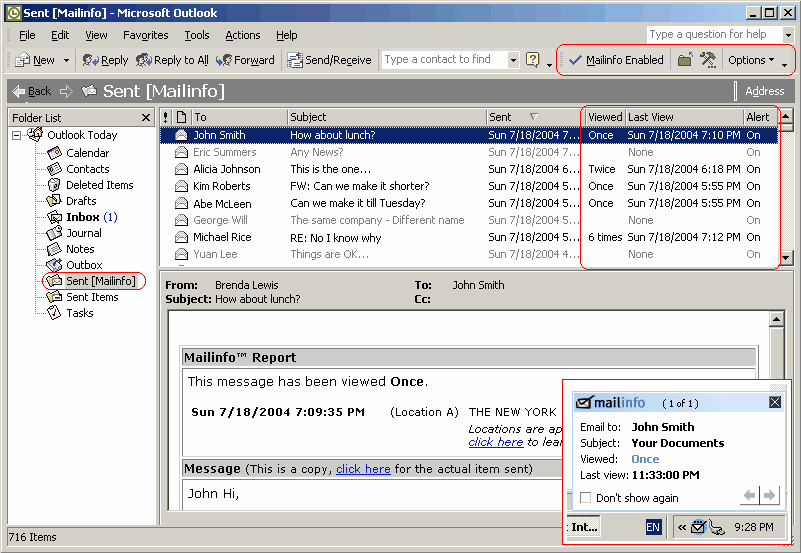801x553 pixels.
Task: Click the mailinfo tray icon
Action: coord(698,527)
